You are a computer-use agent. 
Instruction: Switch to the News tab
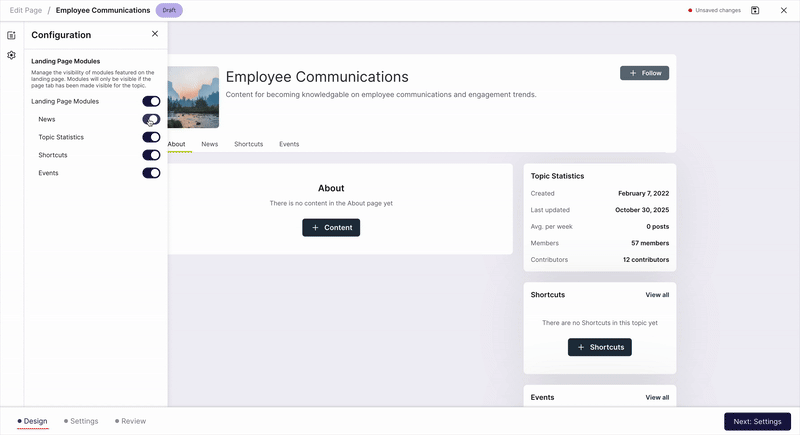[210, 144]
